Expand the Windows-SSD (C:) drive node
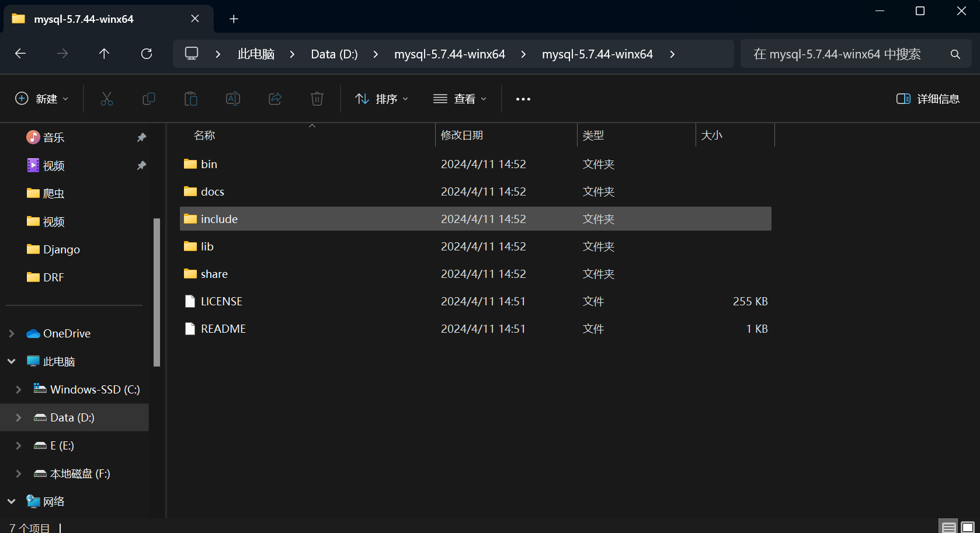 19,389
